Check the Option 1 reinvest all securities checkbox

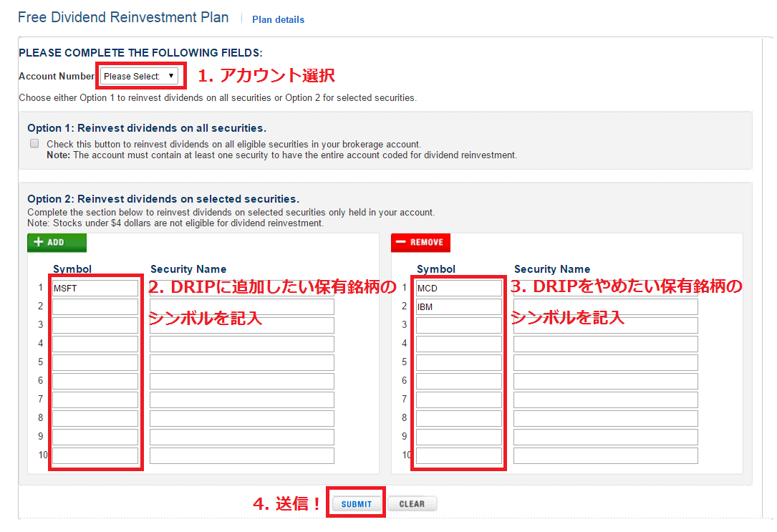pos(34,144)
